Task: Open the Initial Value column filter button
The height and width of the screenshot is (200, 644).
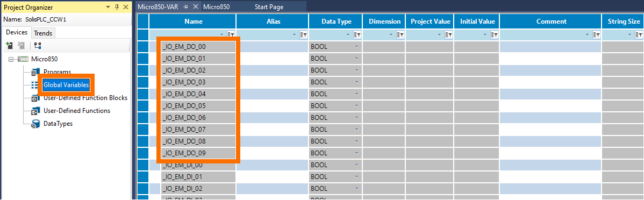Action: click(494, 35)
